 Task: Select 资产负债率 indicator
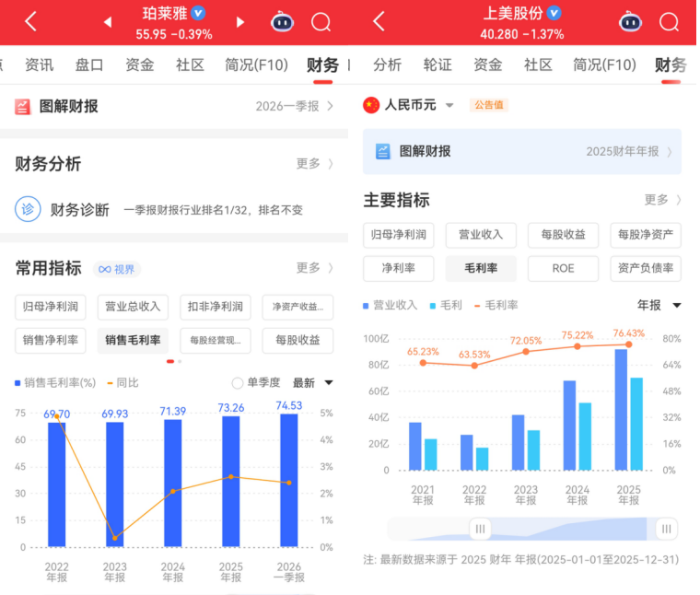pyautogui.click(x=646, y=268)
